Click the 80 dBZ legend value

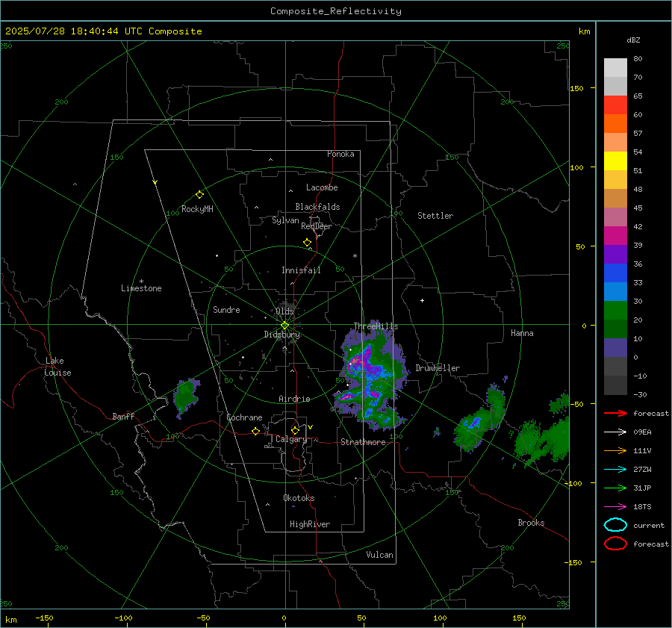(638, 59)
